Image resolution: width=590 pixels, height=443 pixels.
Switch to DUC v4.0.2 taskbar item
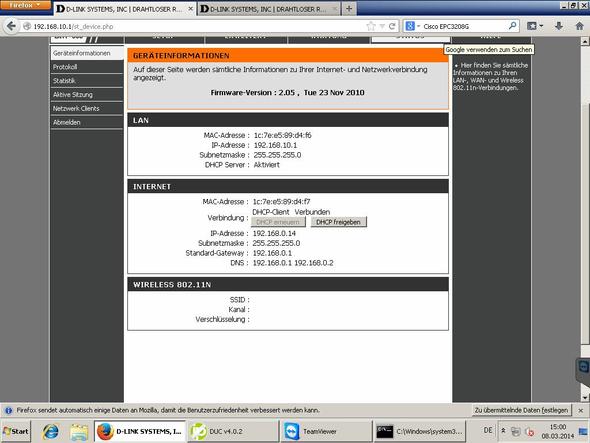coord(233,431)
